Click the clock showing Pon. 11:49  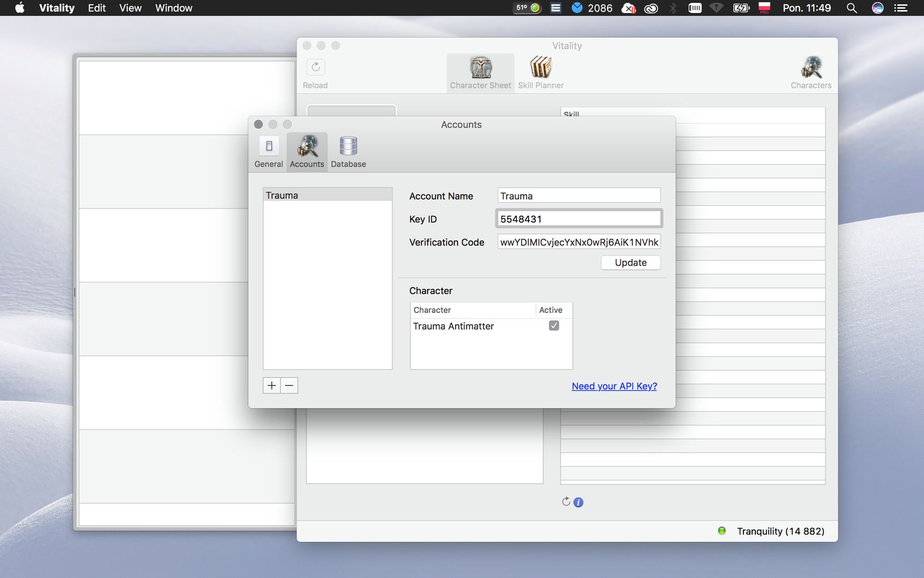point(806,8)
